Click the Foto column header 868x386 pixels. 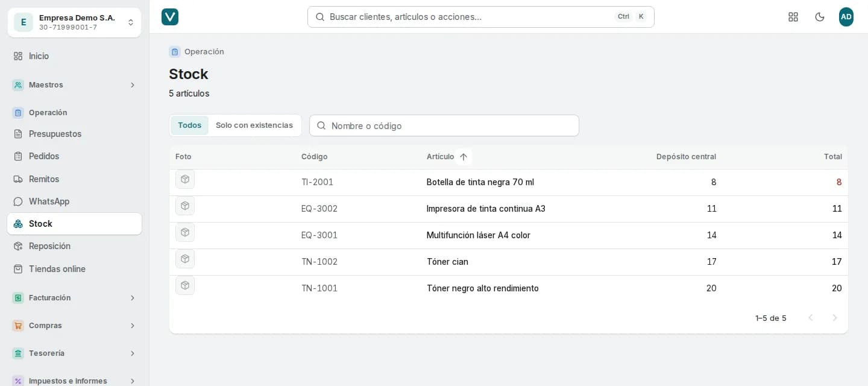(183, 157)
